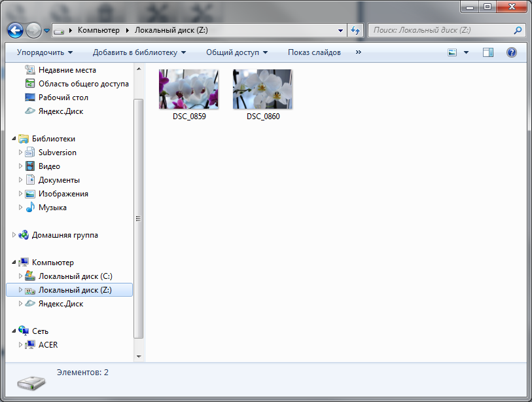This screenshot has width=532, height=402.
Task: Select Яндекс.Диск icon under Компьютер
Action: [30, 304]
